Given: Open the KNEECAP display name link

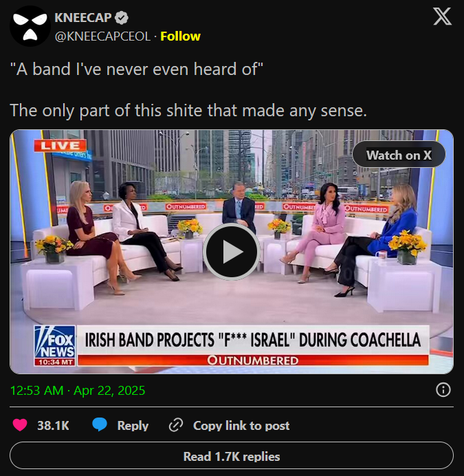Looking at the screenshot, I should point(83,18).
